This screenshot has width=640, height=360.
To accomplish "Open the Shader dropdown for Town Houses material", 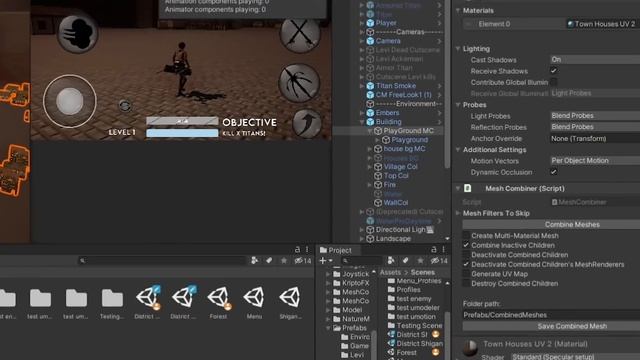I will click(576, 357).
